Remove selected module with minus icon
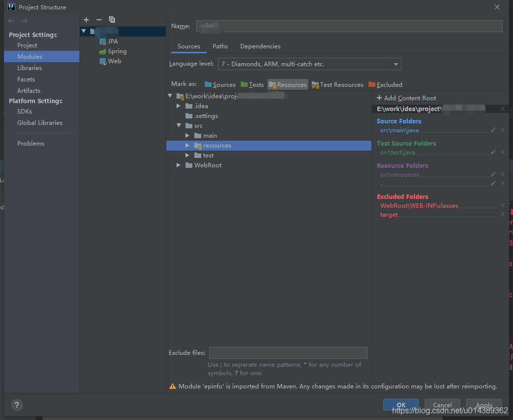Viewport: 513px width, 420px height. [x=99, y=20]
